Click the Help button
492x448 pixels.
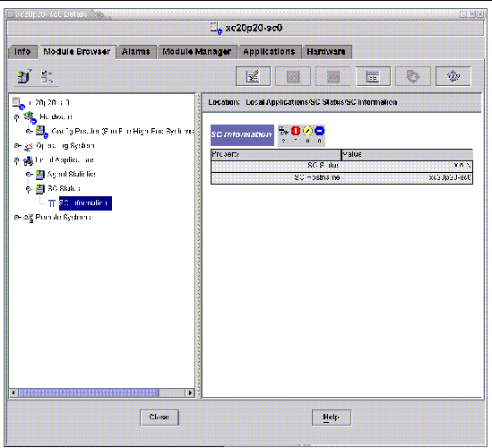click(x=332, y=418)
